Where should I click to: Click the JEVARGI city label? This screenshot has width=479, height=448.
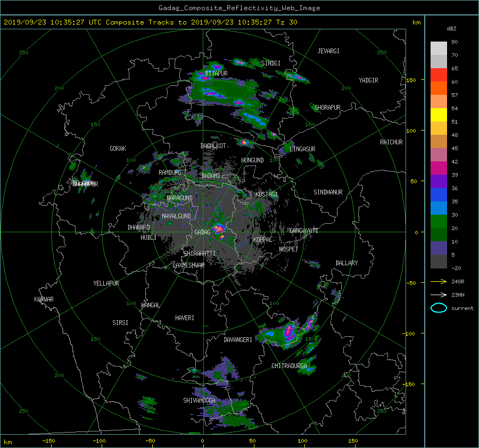(328, 51)
